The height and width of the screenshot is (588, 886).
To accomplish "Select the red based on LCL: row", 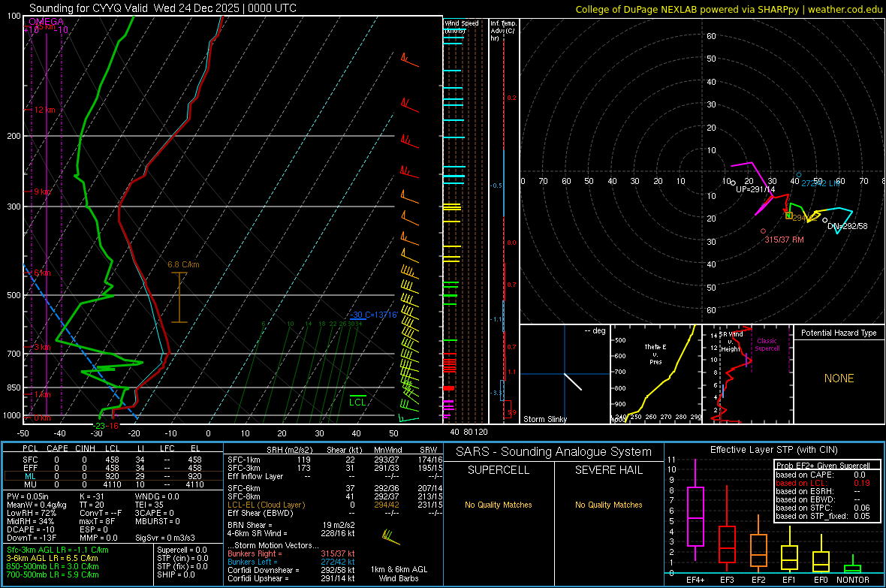I will click(x=823, y=483).
